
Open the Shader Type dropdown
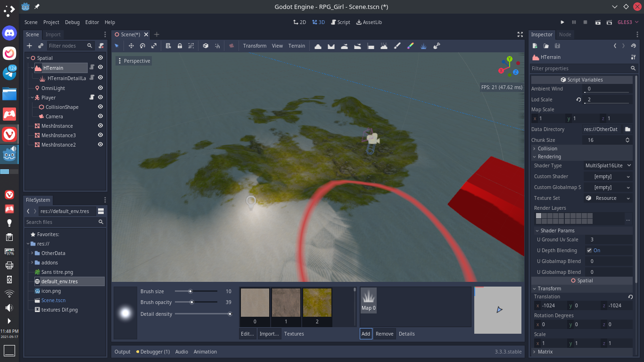608,165
